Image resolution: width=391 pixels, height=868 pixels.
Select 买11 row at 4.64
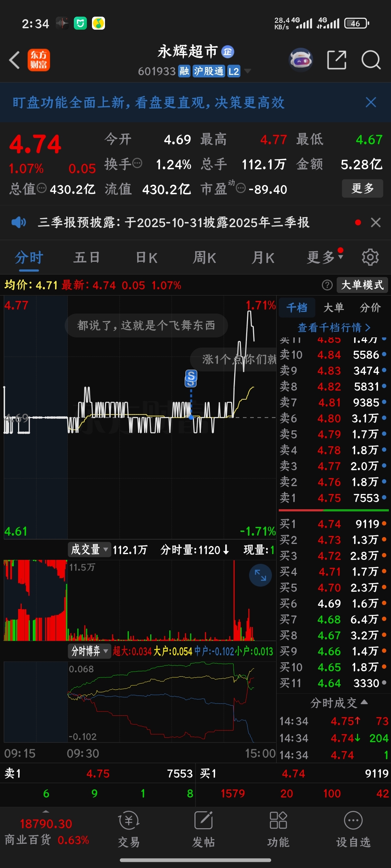click(333, 683)
